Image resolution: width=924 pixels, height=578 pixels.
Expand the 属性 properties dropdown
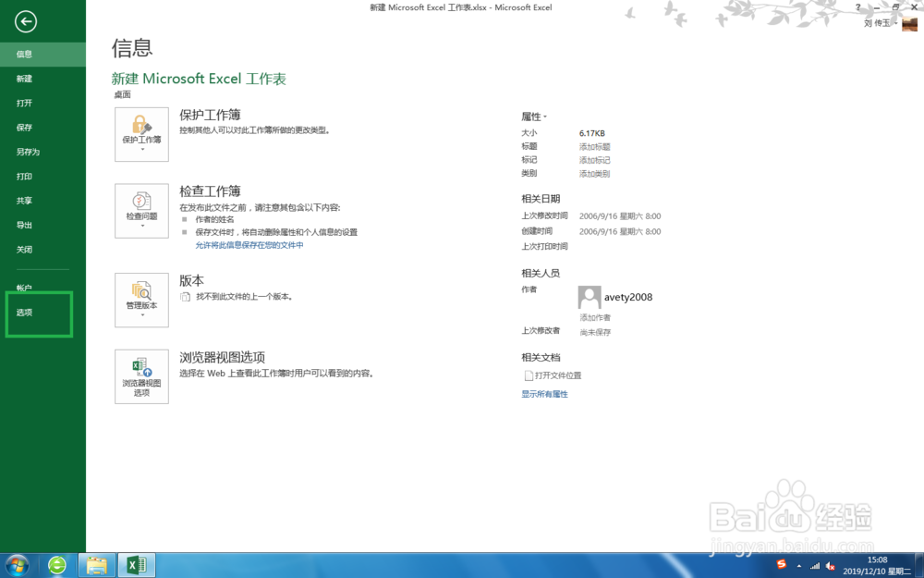click(536, 117)
